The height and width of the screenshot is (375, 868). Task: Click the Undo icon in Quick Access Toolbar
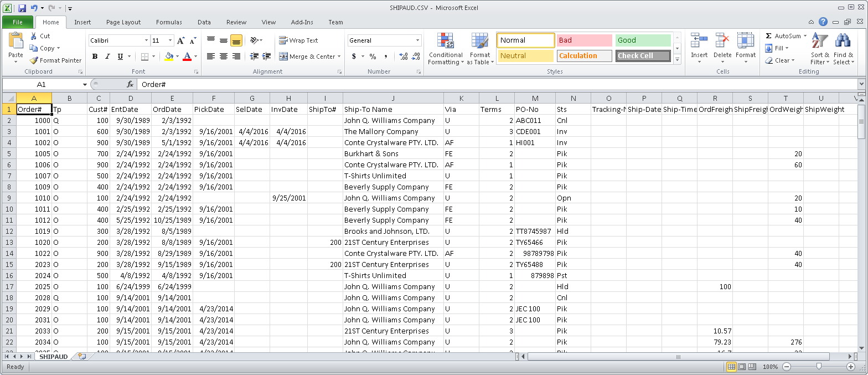coord(34,8)
